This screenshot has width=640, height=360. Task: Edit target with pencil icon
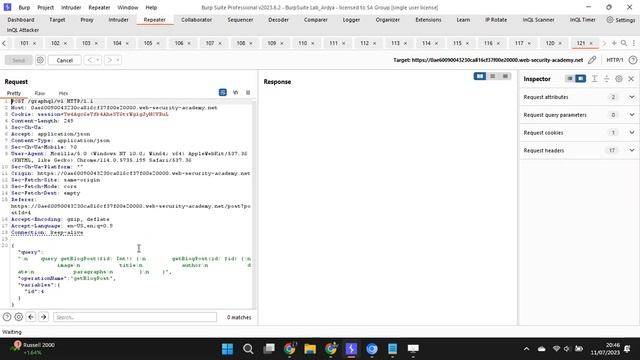[592, 60]
